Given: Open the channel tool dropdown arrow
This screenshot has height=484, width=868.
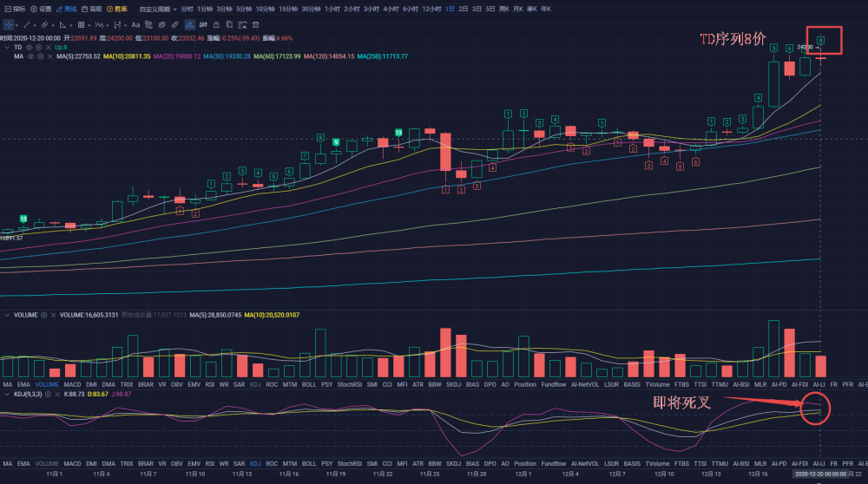Looking at the screenshot, I should [53, 25].
